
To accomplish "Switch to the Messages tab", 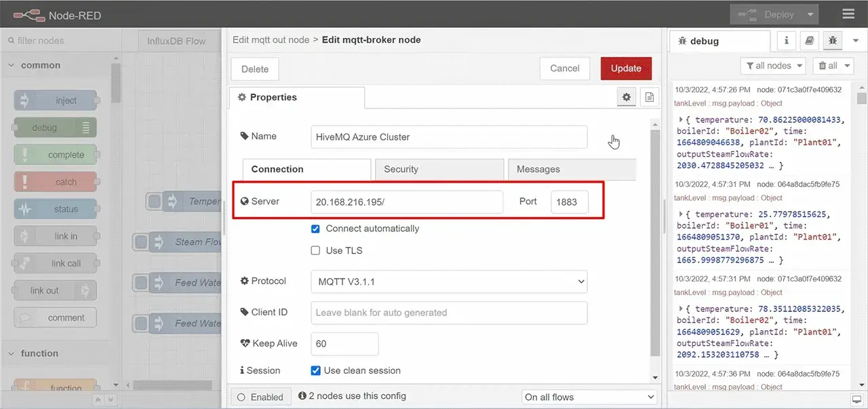I will 571,169.
